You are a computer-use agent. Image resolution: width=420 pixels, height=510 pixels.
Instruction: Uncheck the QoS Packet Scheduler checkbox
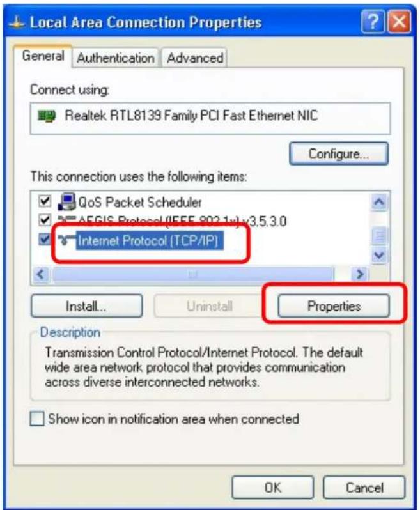point(45,201)
